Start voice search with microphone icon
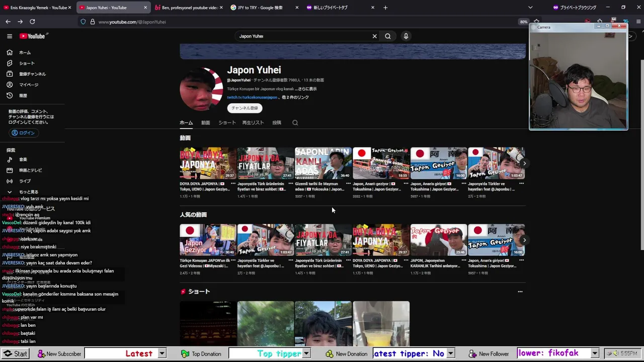This screenshot has width=644, height=362. 406,36
